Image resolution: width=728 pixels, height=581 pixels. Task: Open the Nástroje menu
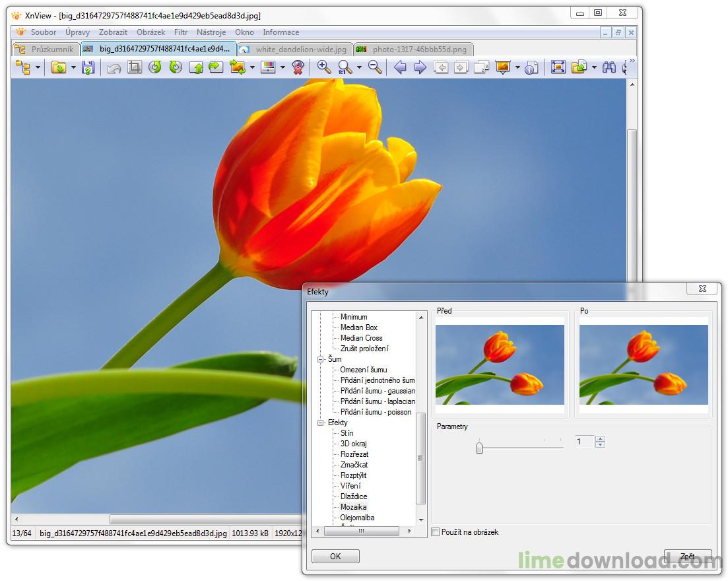pyautogui.click(x=211, y=32)
